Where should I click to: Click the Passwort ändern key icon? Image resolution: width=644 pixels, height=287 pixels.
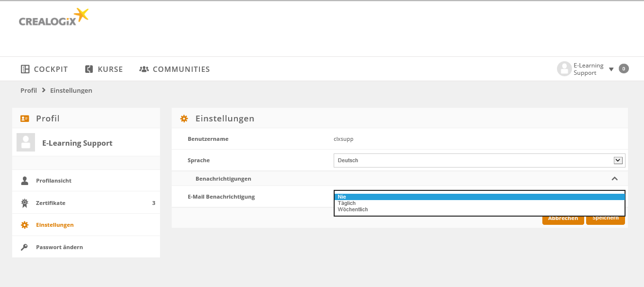pos(25,247)
